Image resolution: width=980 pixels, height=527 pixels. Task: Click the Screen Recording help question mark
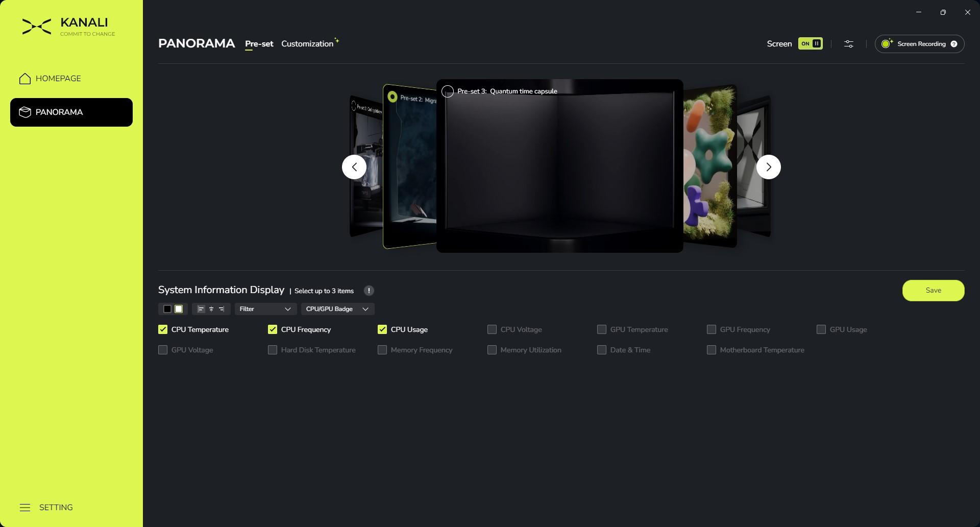954,44
